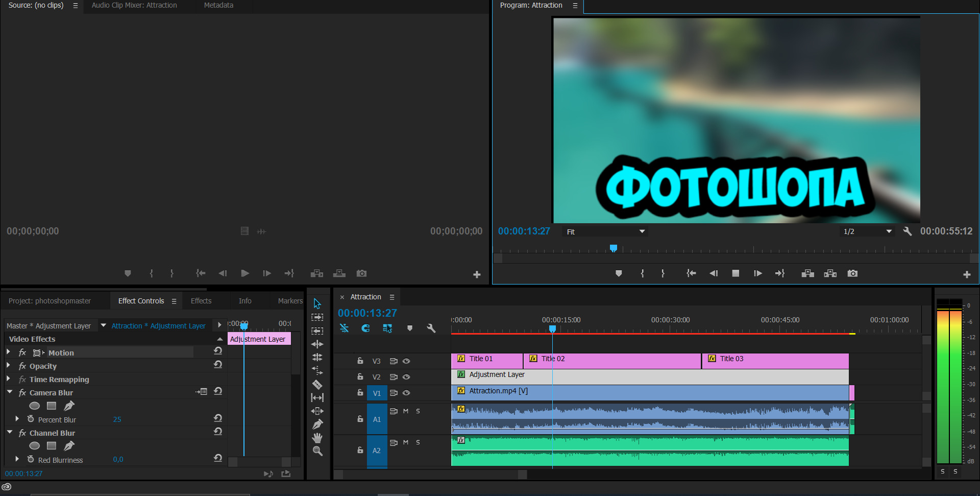This screenshot has height=496, width=980.
Task: Open Program monitor settings wrench
Action: (907, 231)
